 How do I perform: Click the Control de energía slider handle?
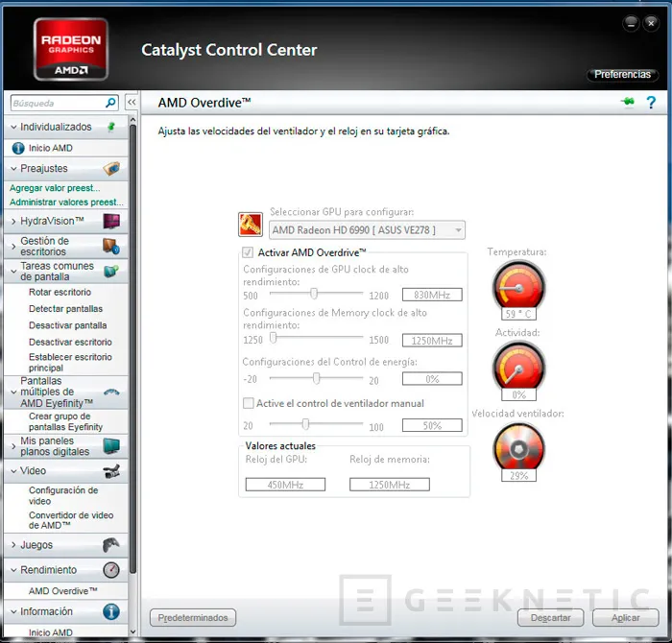pos(316,378)
